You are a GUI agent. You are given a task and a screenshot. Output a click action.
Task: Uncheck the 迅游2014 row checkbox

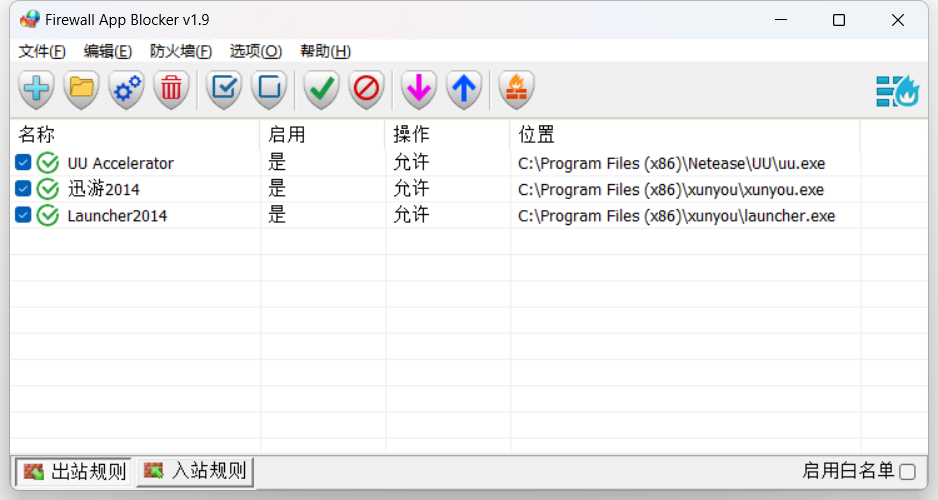click(x=23, y=188)
